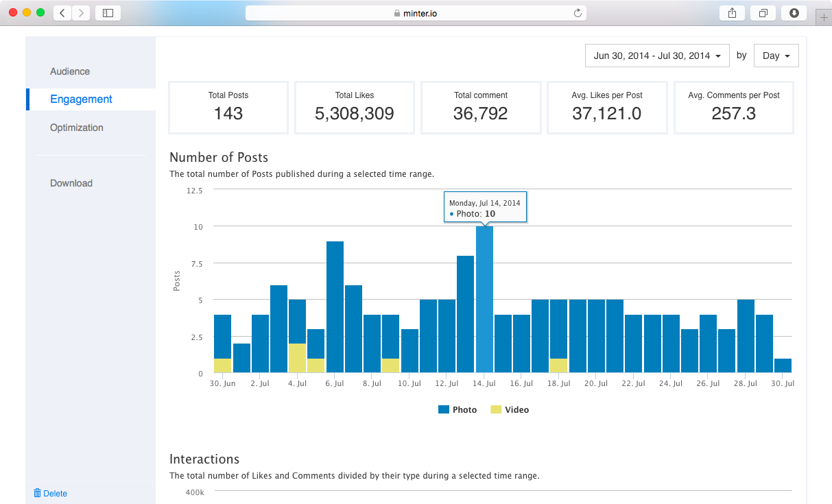This screenshot has width=832, height=504.
Task: Toggle the browser Sidebar icon
Action: pos(108,12)
